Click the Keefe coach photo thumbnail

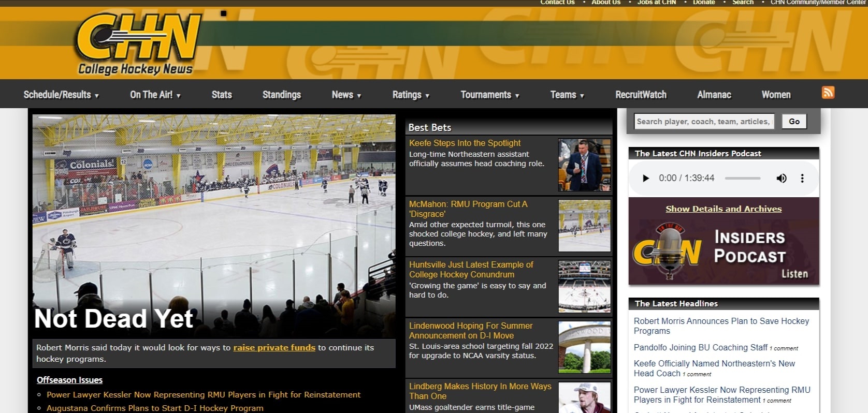[584, 165]
